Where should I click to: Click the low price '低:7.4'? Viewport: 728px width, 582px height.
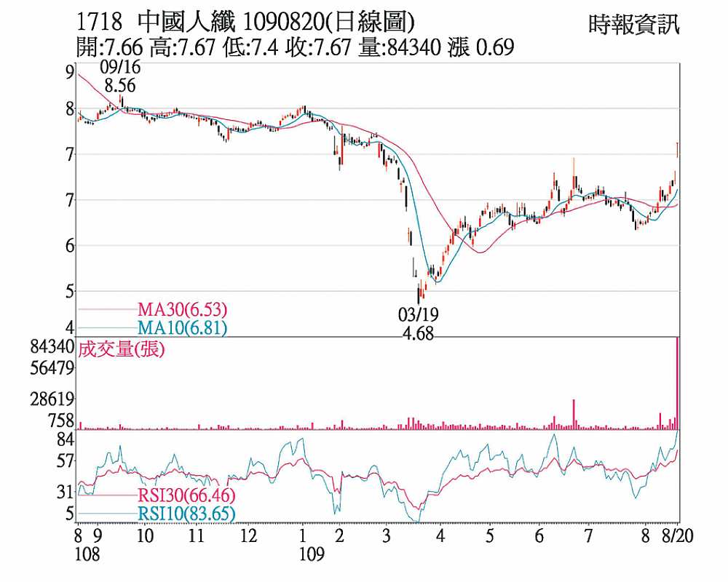click(250, 47)
